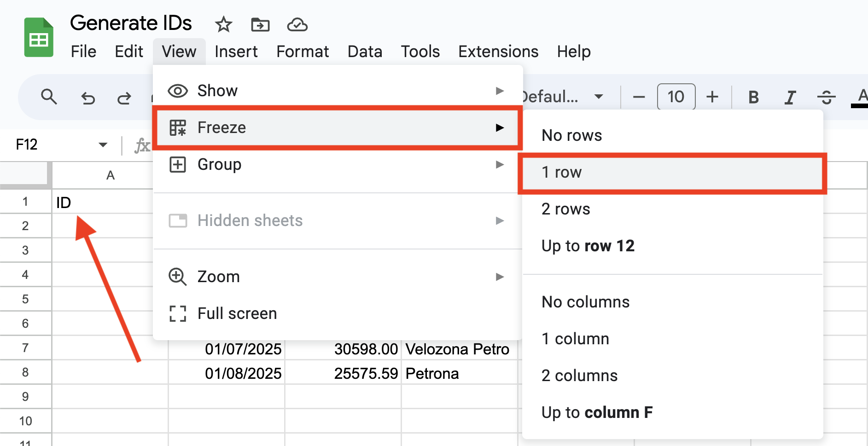Screen dimensions: 868x446
Task: Increase font size with plus button
Action: (712, 97)
